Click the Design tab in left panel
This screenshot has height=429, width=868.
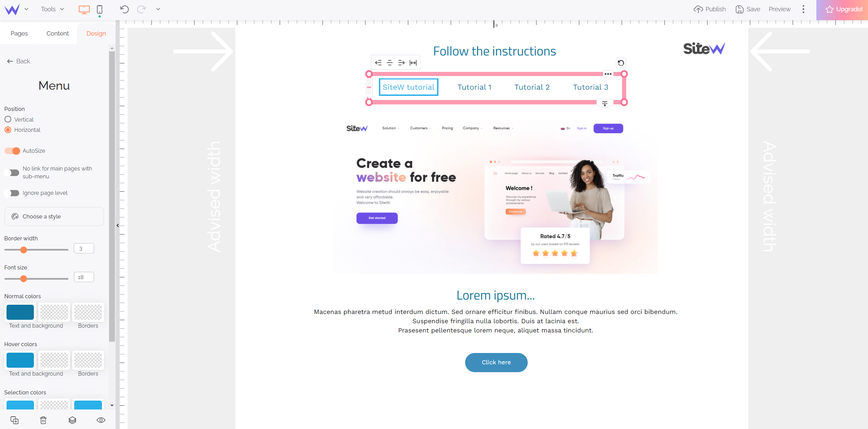click(x=96, y=33)
